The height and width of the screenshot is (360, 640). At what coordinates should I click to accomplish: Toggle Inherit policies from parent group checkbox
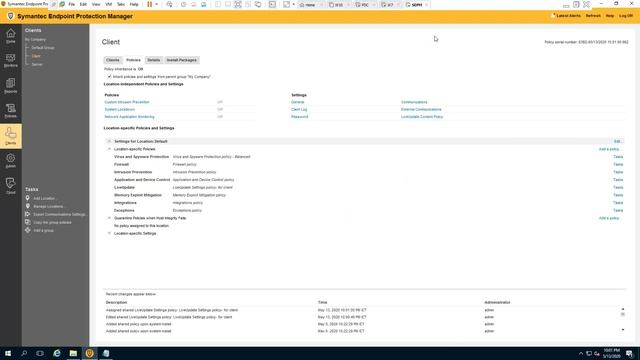109,76
